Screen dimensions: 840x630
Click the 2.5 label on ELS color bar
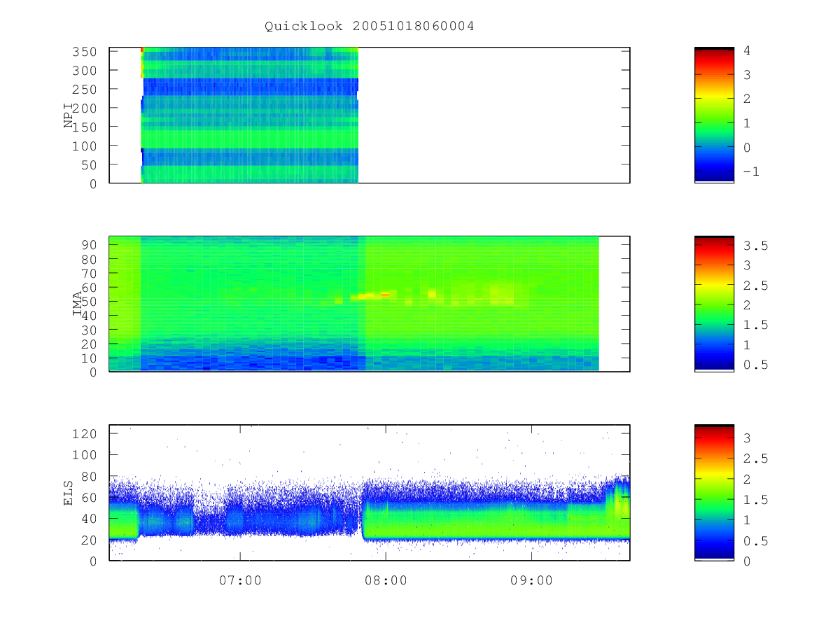point(755,458)
